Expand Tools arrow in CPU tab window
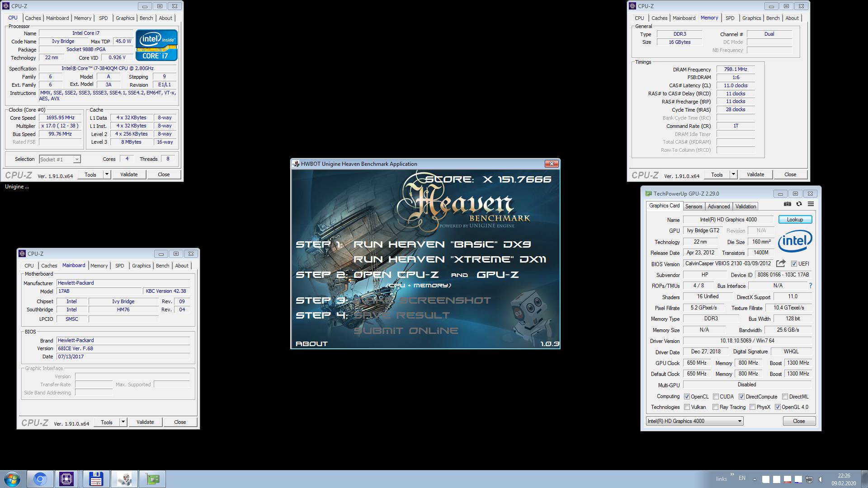This screenshot has width=868, height=488. (x=107, y=174)
